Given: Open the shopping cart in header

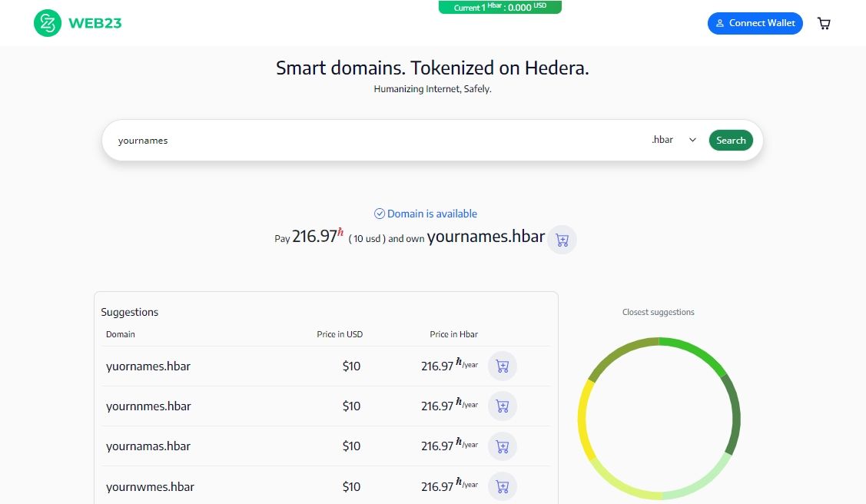Looking at the screenshot, I should coord(824,23).
